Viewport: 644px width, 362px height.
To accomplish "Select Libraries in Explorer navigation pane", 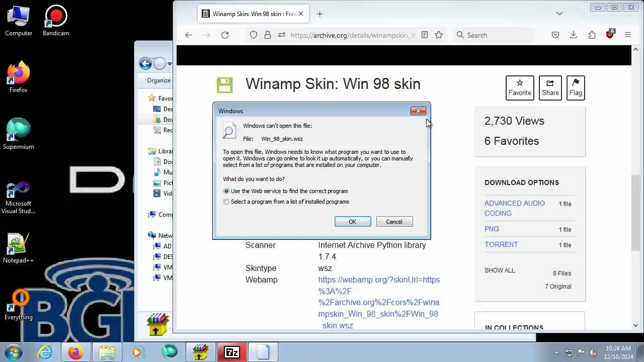I will tap(160, 151).
